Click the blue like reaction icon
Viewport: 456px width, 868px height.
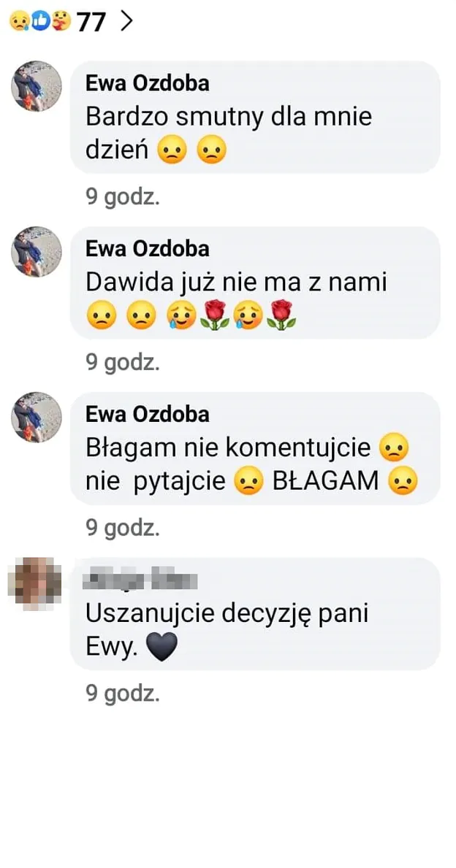40,22
